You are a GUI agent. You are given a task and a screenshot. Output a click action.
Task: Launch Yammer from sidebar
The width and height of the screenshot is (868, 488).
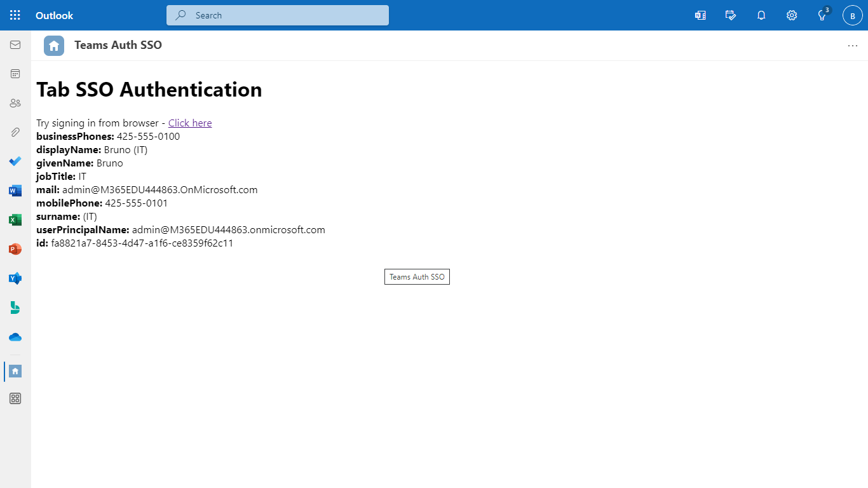(15, 278)
